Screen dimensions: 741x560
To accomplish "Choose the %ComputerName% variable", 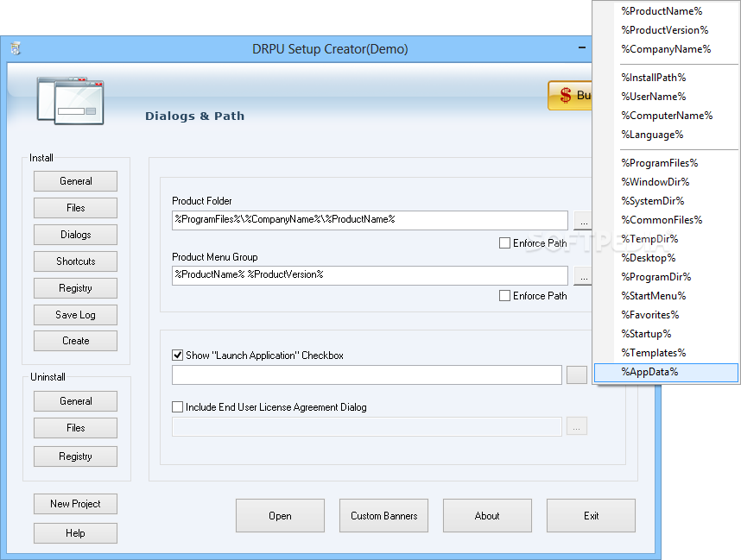I will [x=667, y=116].
